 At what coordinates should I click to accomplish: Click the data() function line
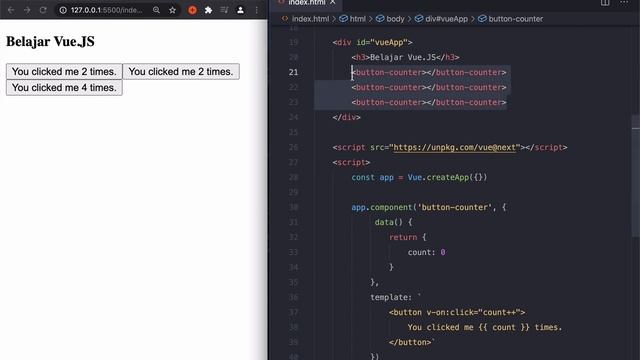(x=393, y=222)
